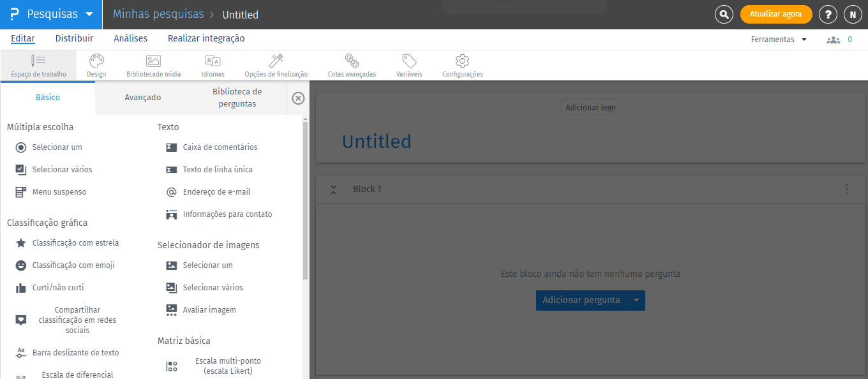Click the Adicionar logo button

(590, 108)
